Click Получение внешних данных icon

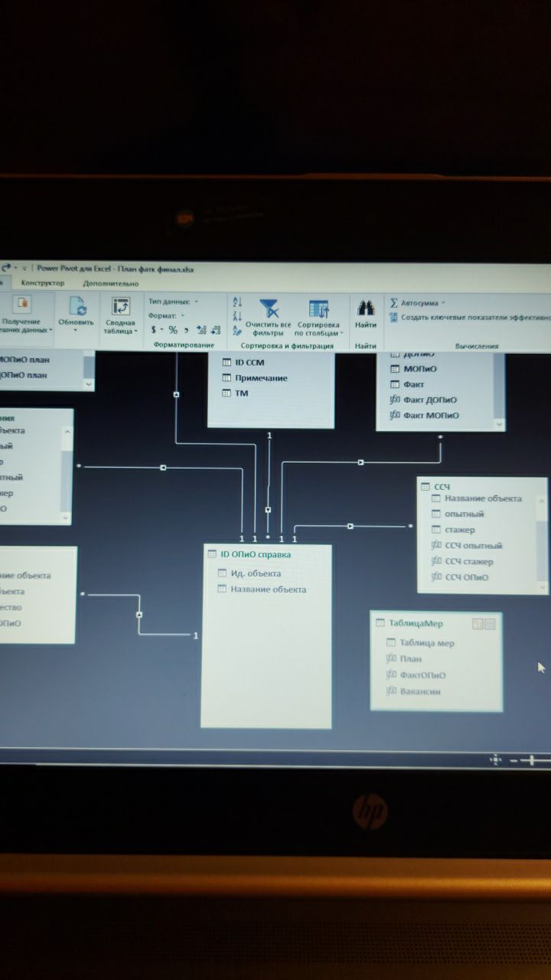[22, 305]
